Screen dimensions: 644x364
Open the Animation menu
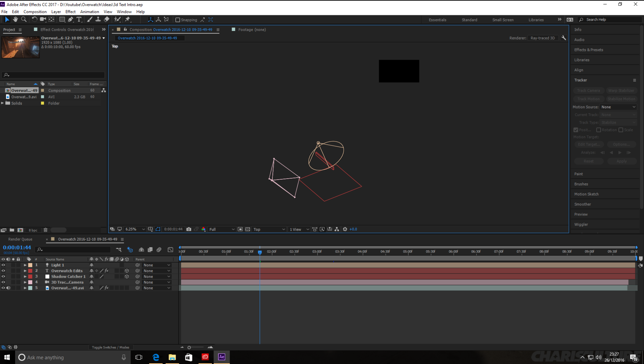pos(90,12)
